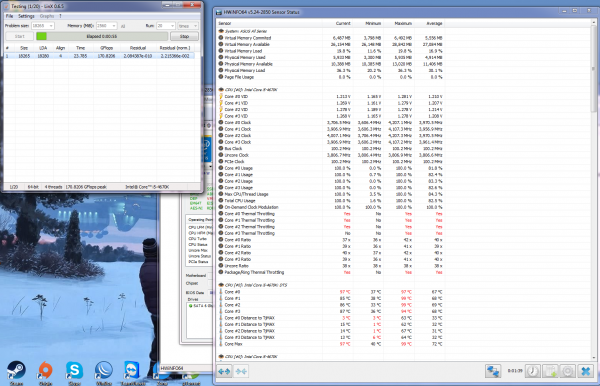
Task: Select Virtual Memory Committed sensor icon
Action: [x=221, y=38]
